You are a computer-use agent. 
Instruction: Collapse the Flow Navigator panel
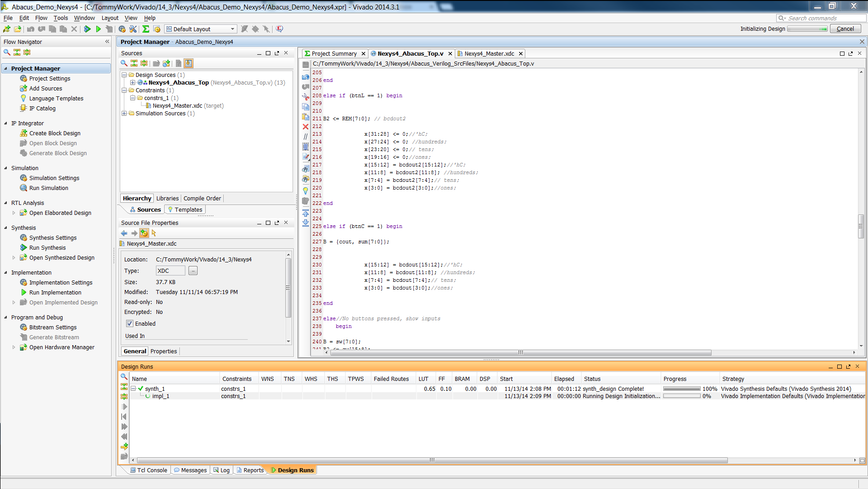click(107, 42)
